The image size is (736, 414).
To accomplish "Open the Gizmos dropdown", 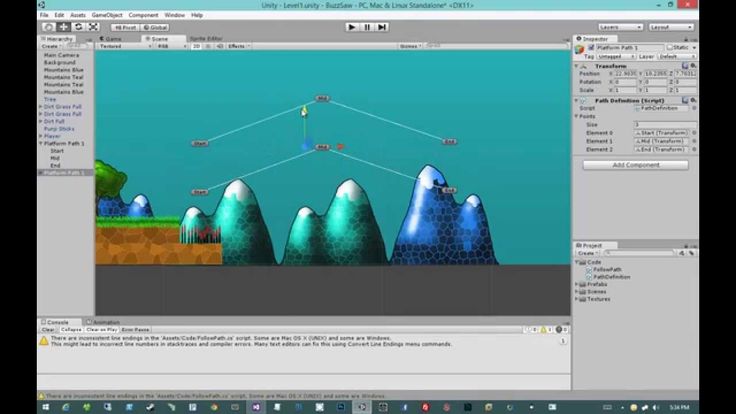I will (x=410, y=46).
